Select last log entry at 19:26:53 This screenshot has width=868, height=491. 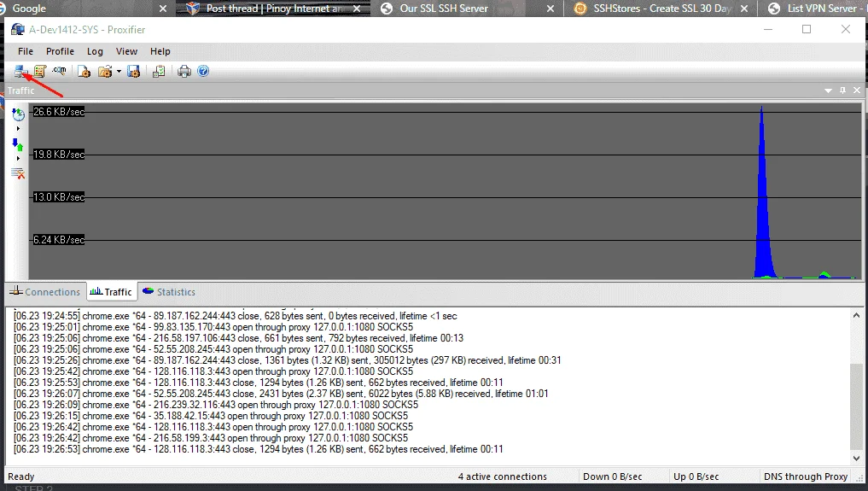click(x=259, y=449)
